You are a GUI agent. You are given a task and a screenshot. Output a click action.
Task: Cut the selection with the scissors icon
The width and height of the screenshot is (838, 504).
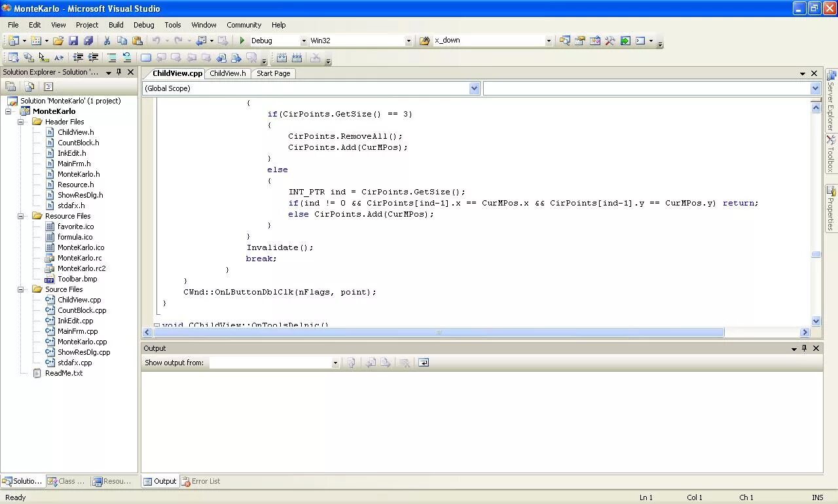tap(107, 41)
